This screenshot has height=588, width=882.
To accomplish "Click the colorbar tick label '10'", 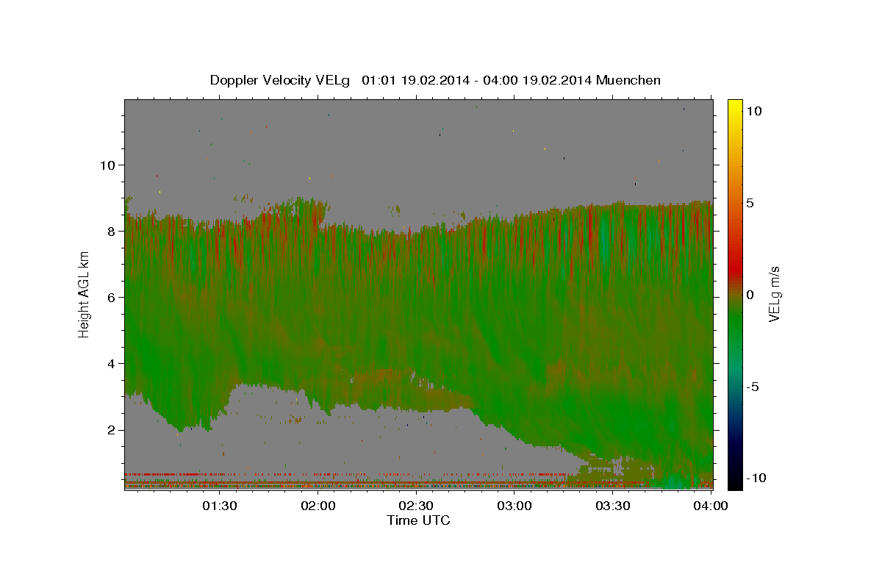I will click(x=753, y=111).
